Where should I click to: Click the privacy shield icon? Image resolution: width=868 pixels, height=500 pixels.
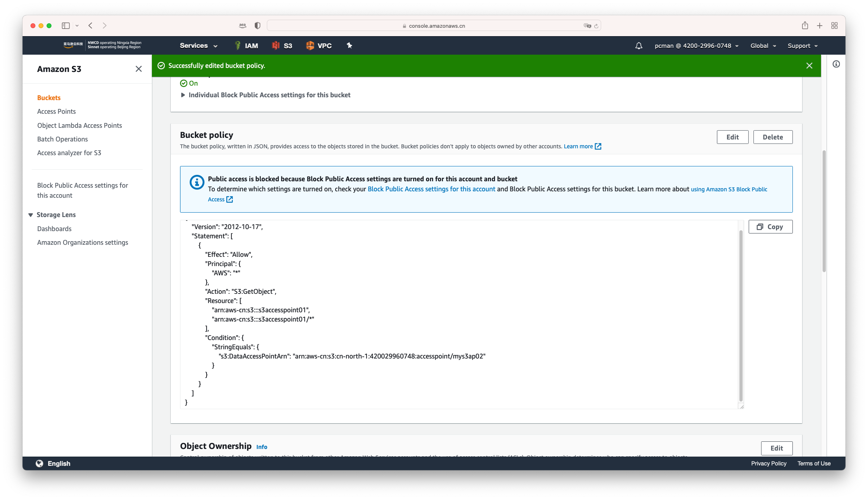[x=258, y=26]
